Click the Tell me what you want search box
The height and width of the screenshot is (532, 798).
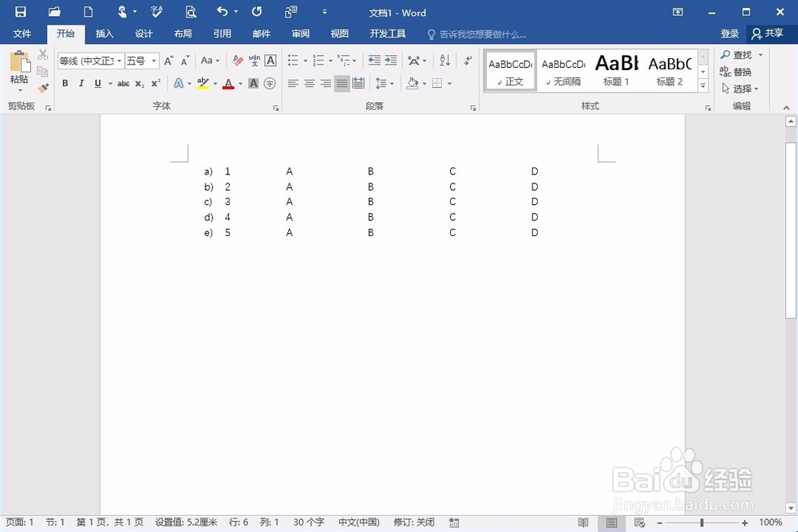click(477, 34)
